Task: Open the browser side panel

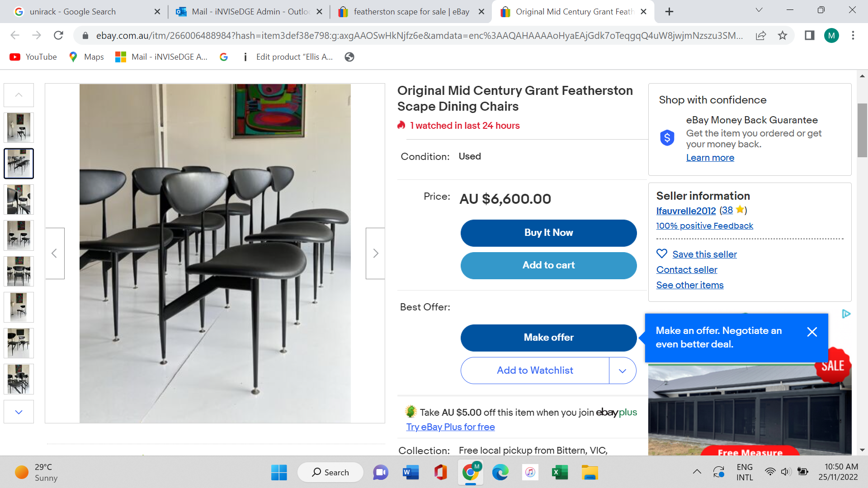Action: tap(809, 35)
